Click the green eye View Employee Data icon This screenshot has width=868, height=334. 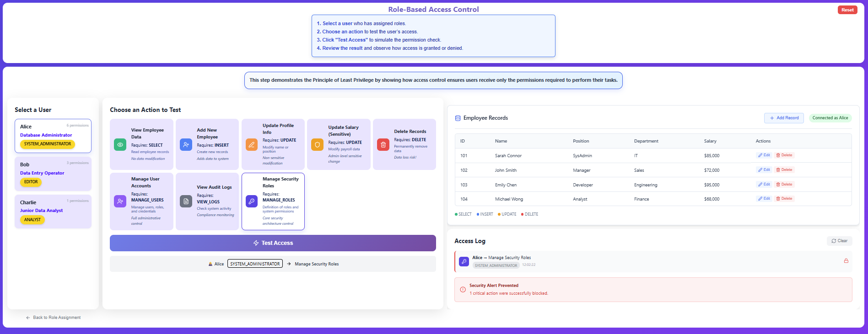120,144
